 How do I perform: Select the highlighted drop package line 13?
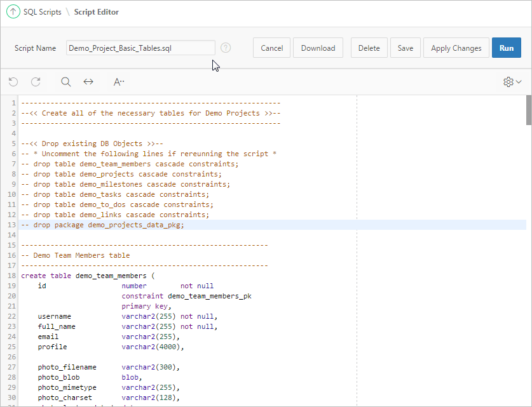coord(102,224)
